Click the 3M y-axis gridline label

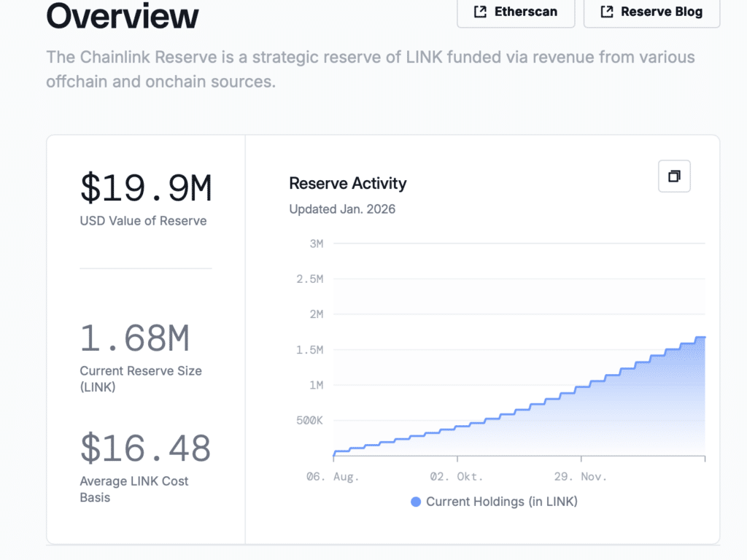click(317, 244)
